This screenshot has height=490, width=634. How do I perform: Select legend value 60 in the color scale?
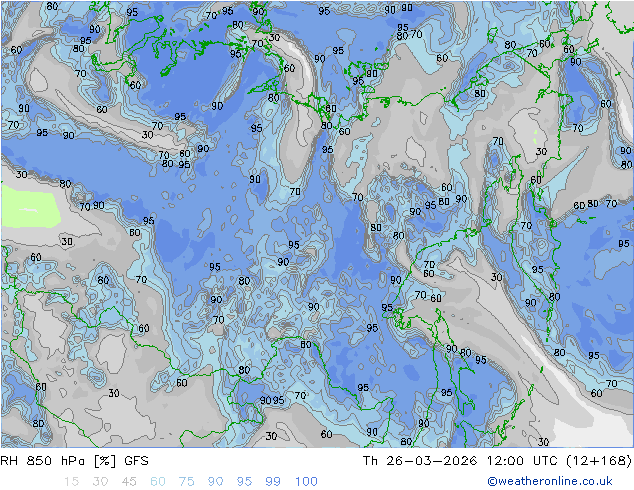tap(158, 481)
